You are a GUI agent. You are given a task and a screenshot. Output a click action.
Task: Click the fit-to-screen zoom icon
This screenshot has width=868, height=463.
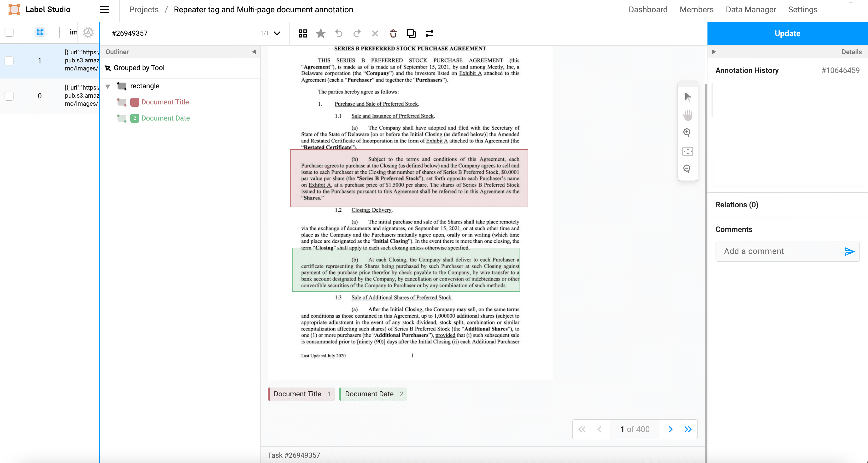687,151
